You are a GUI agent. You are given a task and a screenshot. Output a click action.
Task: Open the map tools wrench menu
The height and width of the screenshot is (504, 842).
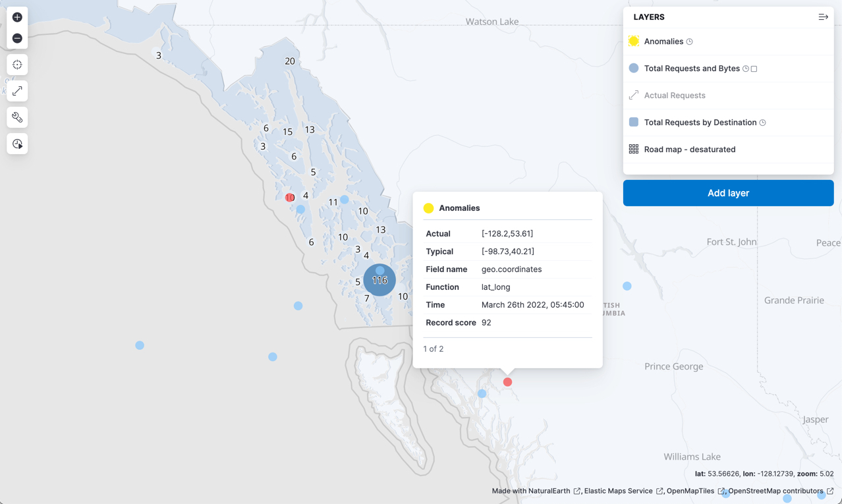17,117
